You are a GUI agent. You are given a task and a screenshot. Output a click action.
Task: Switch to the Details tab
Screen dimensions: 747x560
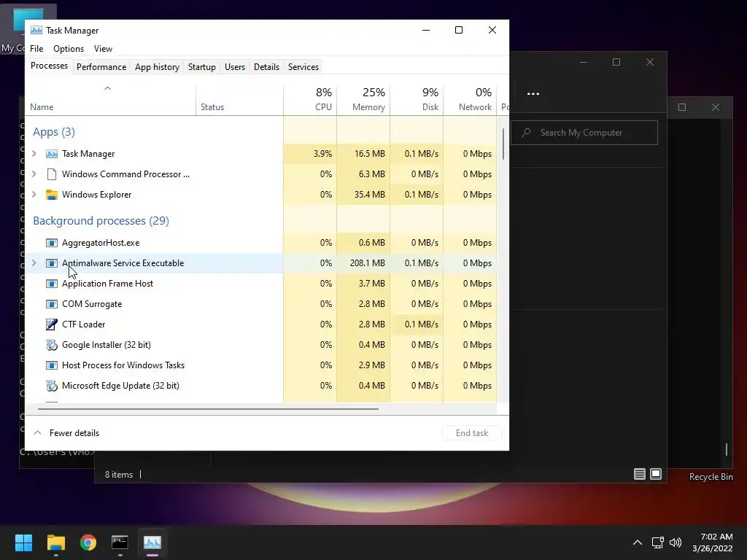pos(267,67)
